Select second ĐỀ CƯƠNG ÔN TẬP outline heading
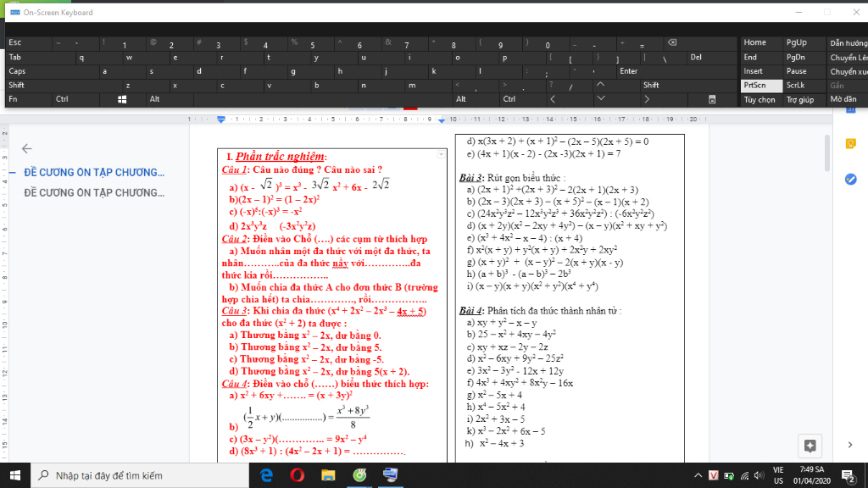This screenshot has width=868, height=488. pos(94,193)
